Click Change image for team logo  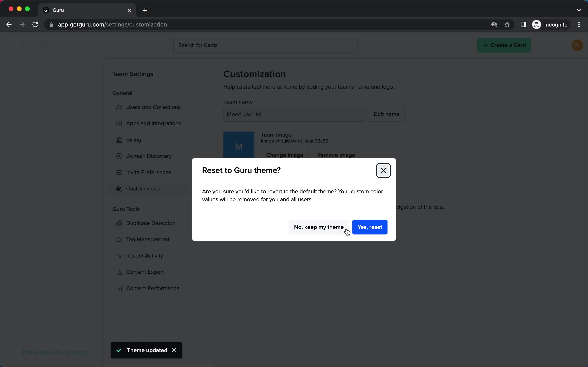pos(284,155)
